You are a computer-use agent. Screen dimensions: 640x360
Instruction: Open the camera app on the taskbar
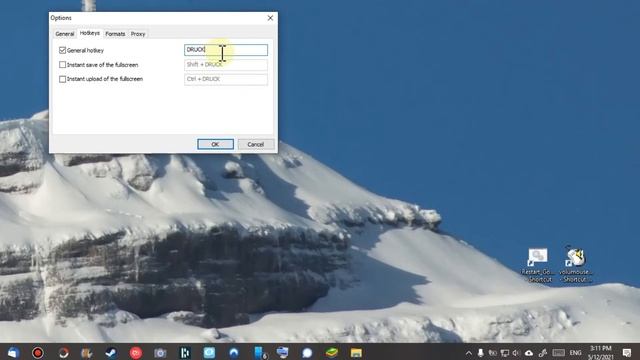click(160, 353)
